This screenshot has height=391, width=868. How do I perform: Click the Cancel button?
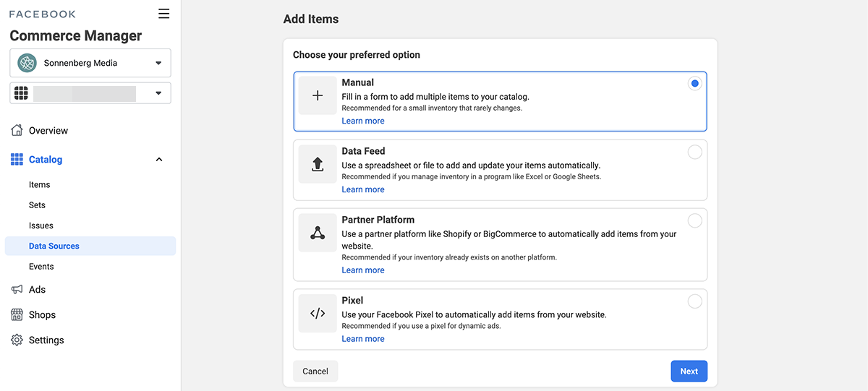coord(315,371)
